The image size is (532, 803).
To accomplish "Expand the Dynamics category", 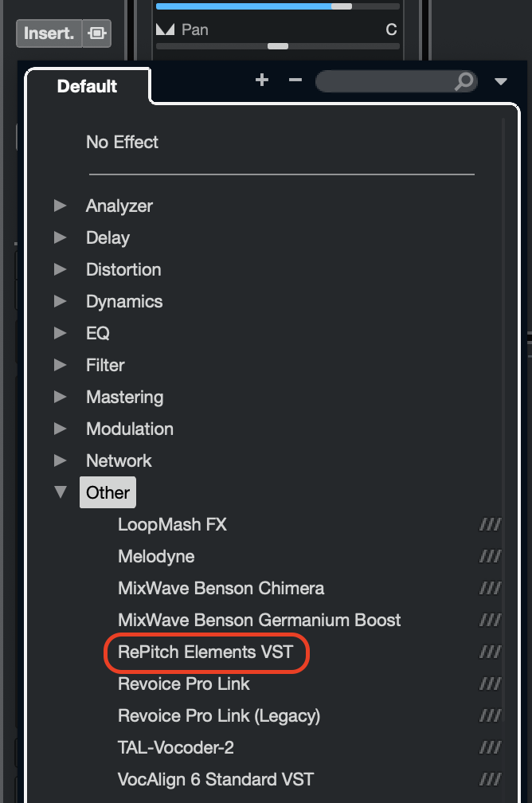I will point(61,301).
